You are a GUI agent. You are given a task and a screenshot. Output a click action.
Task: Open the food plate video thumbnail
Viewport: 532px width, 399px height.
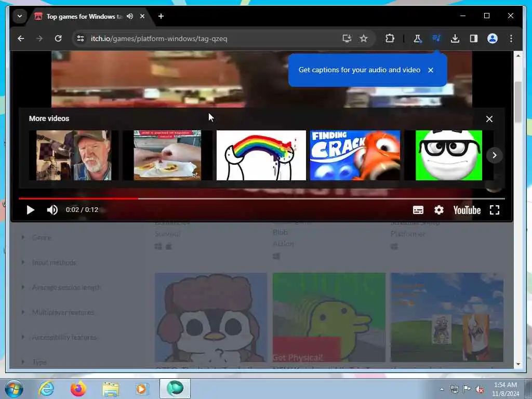(x=167, y=155)
